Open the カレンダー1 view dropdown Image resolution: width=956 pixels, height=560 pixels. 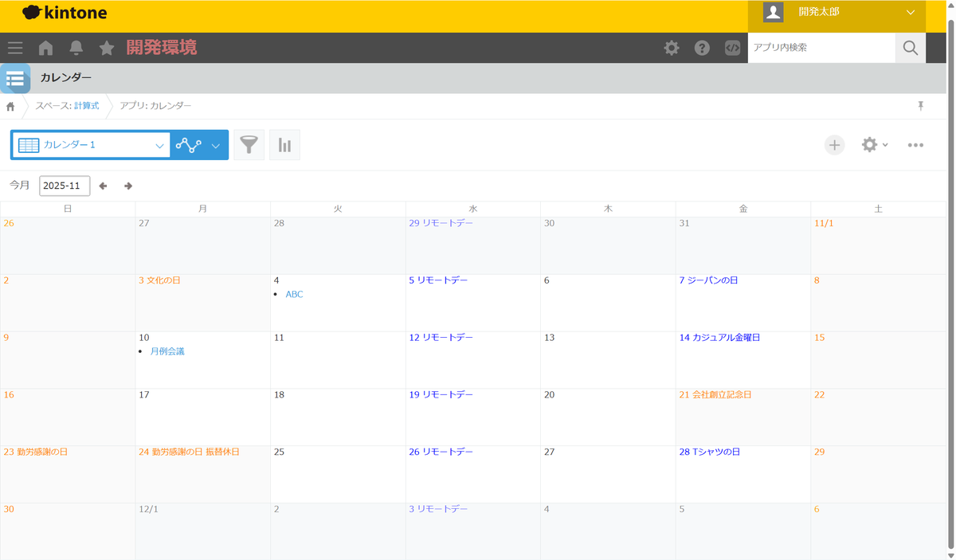[91, 145]
